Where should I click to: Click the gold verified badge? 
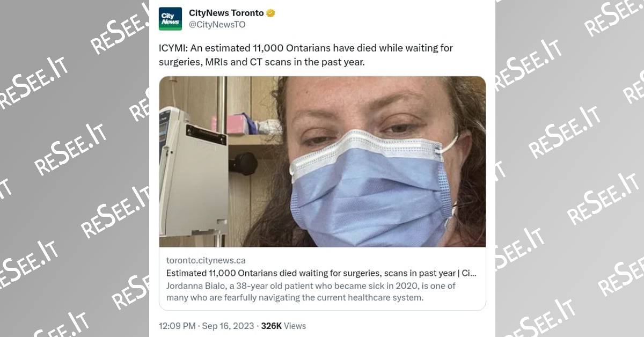[x=271, y=13]
